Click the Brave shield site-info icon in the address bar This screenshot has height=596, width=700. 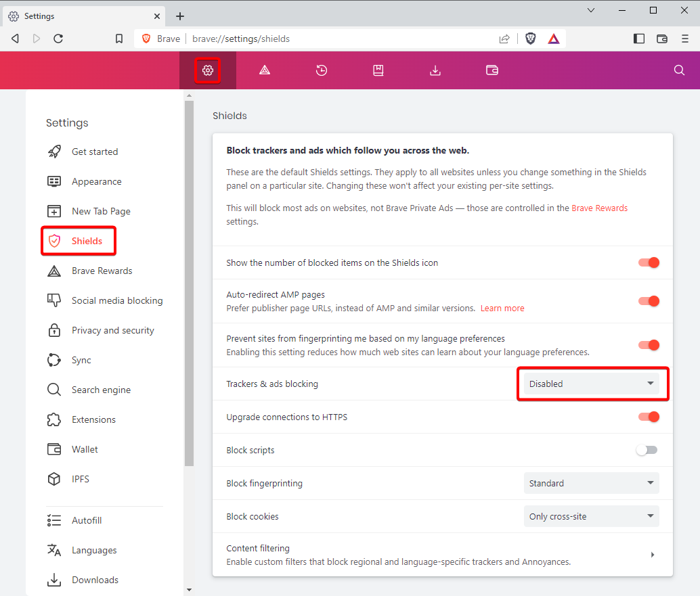coord(146,39)
